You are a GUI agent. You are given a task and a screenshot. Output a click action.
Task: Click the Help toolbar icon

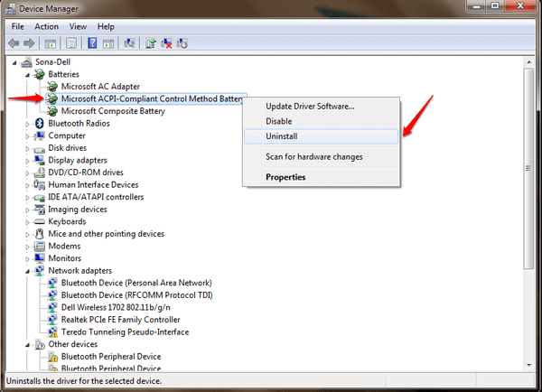91,43
